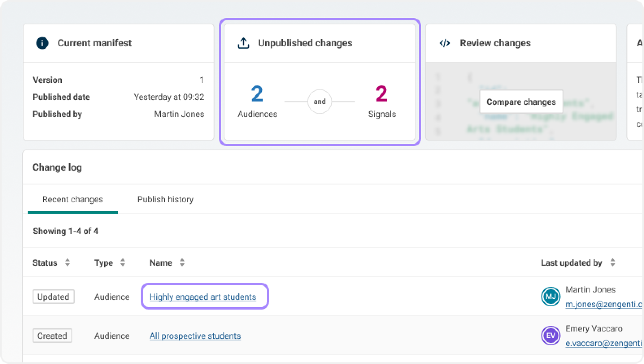
Task: Select the Recent changes tab
Action: coord(72,199)
